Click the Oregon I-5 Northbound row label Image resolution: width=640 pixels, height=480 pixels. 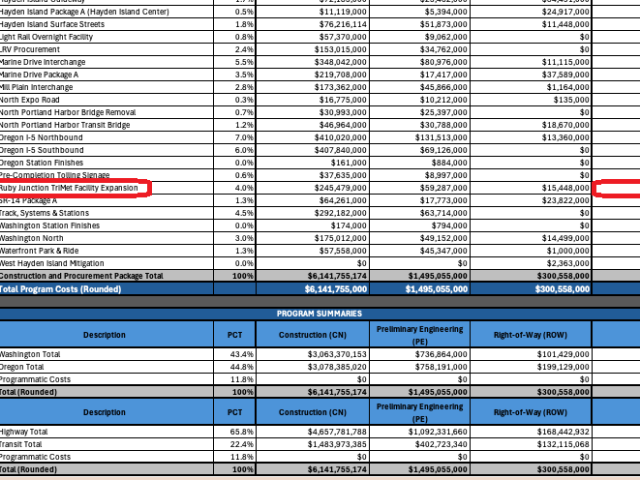(x=41, y=138)
